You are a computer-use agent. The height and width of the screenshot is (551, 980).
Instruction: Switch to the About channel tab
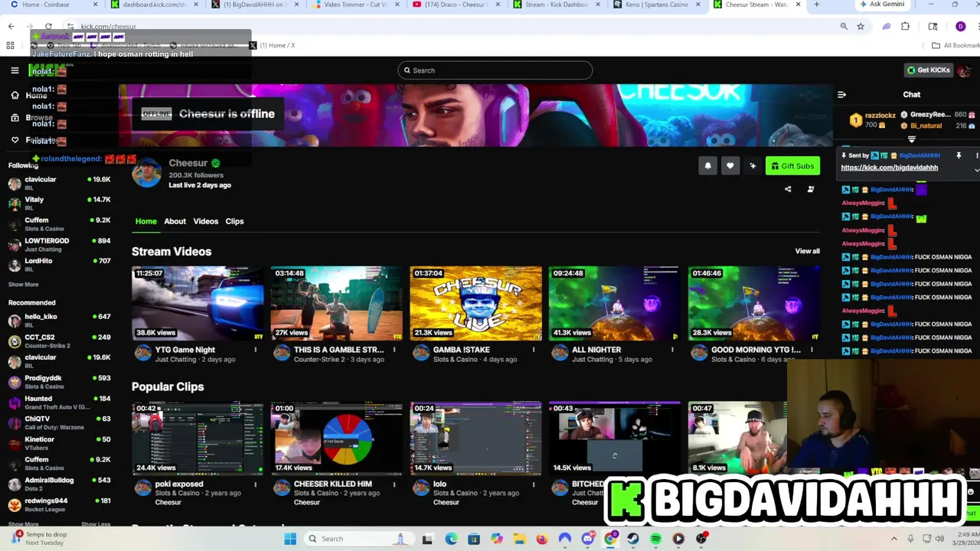[x=175, y=221]
